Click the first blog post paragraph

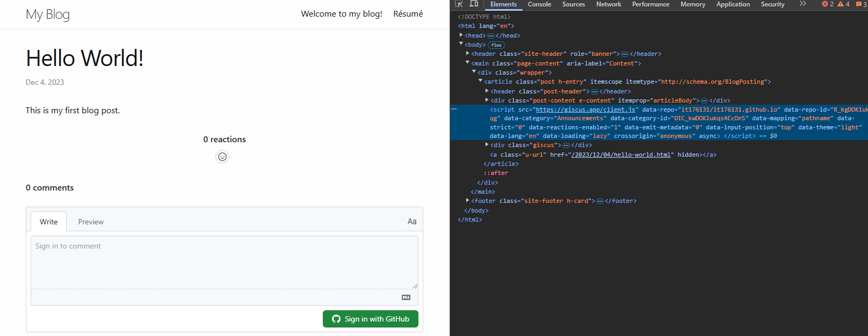73,111
